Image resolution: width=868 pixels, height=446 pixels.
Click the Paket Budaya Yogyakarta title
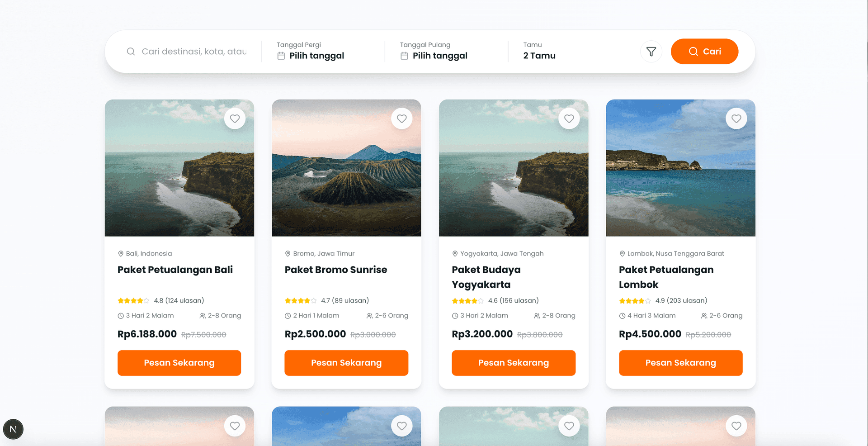pos(486,277)
